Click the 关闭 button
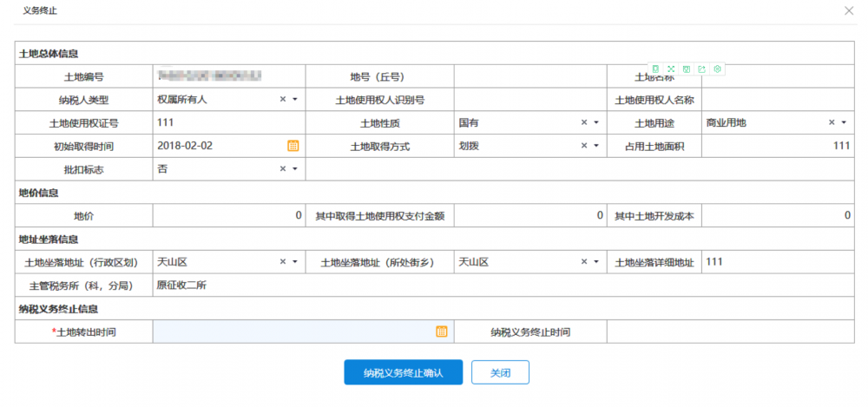The image size is (868, 407). point(500,372)
